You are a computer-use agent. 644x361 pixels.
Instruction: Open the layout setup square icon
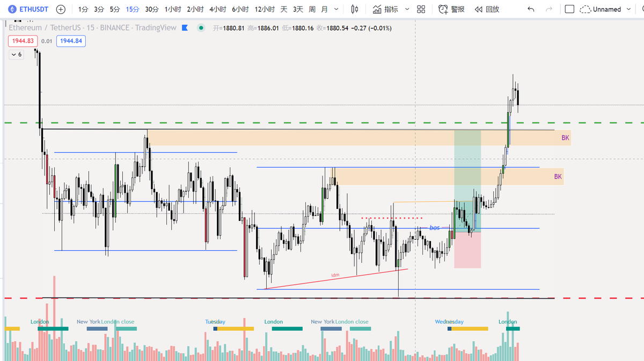pyautogui.click(x=569, y=9)
